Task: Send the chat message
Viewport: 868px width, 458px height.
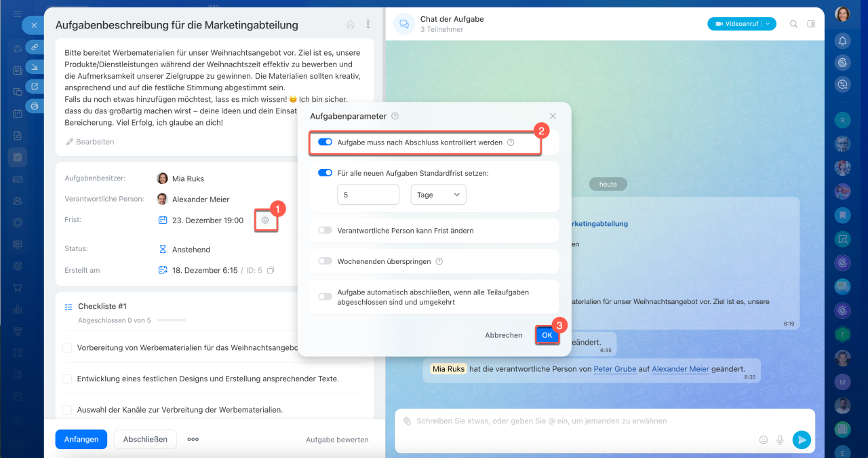Action: pos(802,440)
